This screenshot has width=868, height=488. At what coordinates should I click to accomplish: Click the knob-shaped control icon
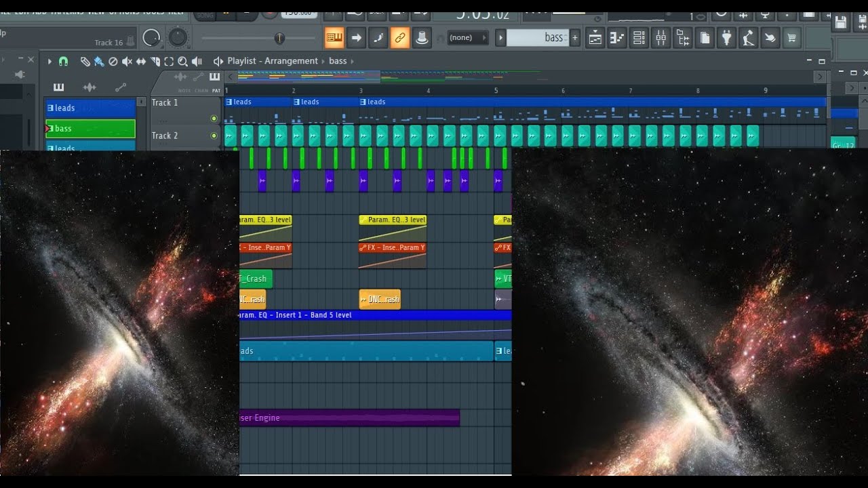422,38
